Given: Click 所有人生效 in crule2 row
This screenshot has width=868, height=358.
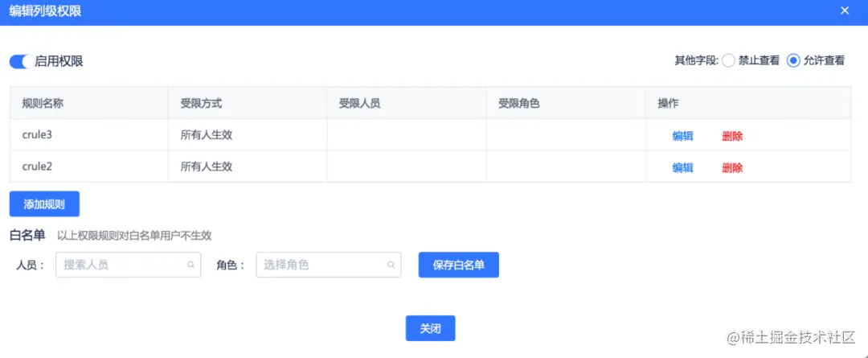Looking at the screenshot, I should click(206, 167).
